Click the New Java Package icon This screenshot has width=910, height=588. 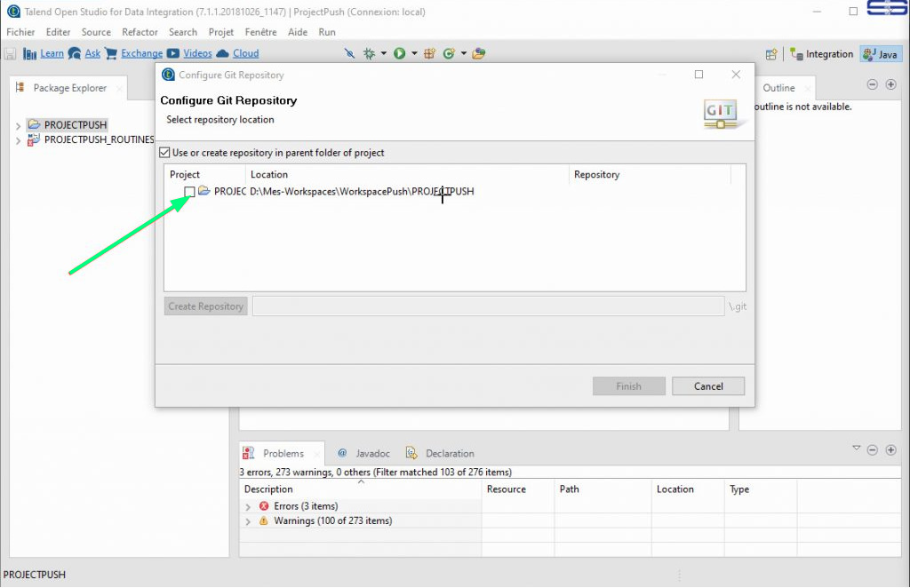click(429, 53)
